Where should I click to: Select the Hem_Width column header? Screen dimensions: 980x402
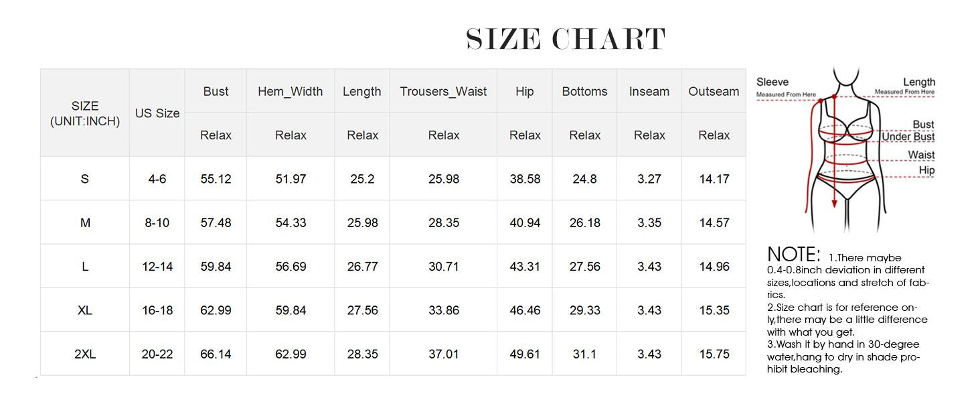(x=290, y=92)
